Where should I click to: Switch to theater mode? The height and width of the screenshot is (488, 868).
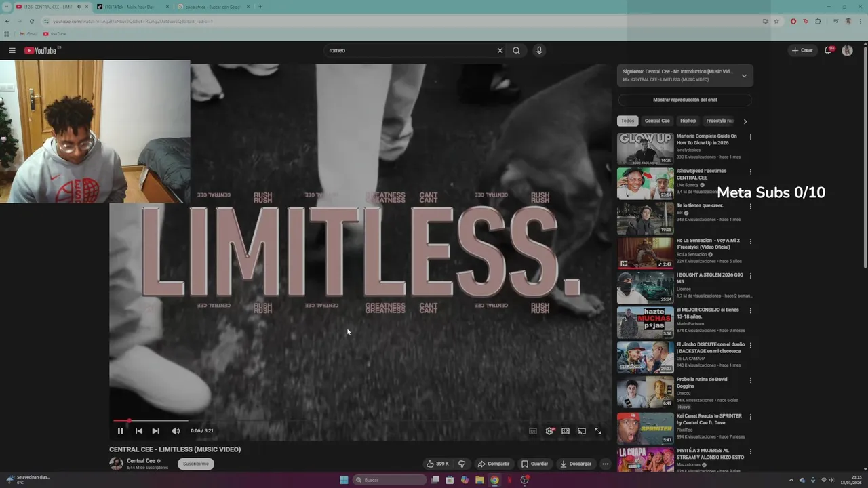(565, 431)
